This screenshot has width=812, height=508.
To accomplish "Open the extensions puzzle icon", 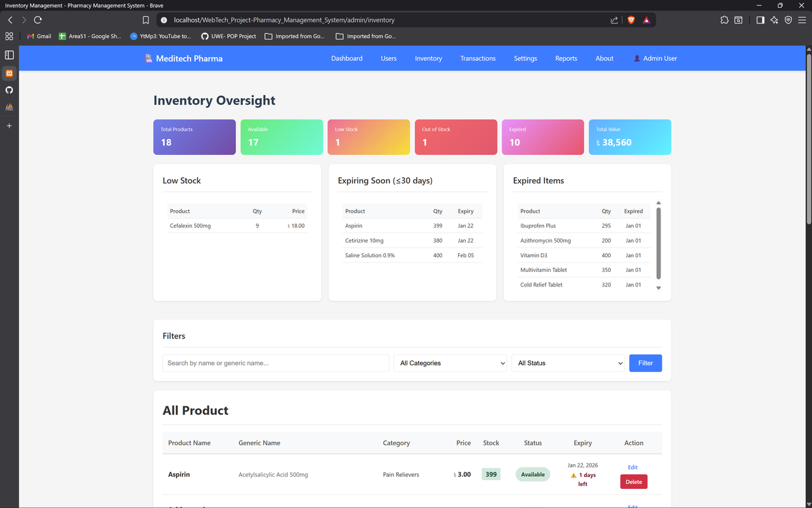I will (x=724, y=20).
